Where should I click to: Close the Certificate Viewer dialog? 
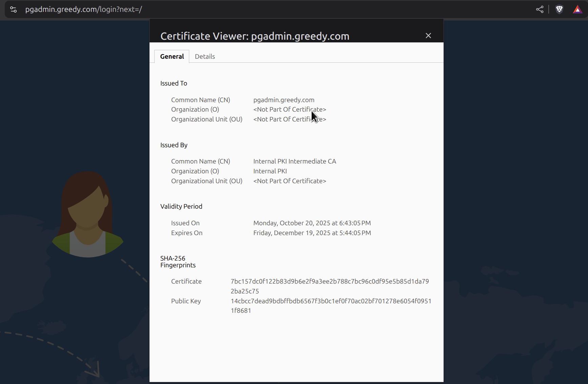click(x=428, y=36)
